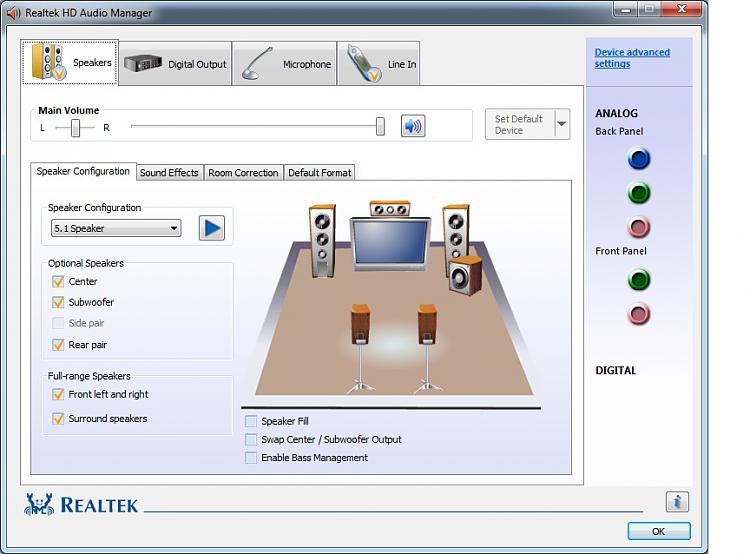The height and width of the screenshot is (554, 750).
Task: Select the Speaker Configuration sub-tab
Action: point(83,171)
